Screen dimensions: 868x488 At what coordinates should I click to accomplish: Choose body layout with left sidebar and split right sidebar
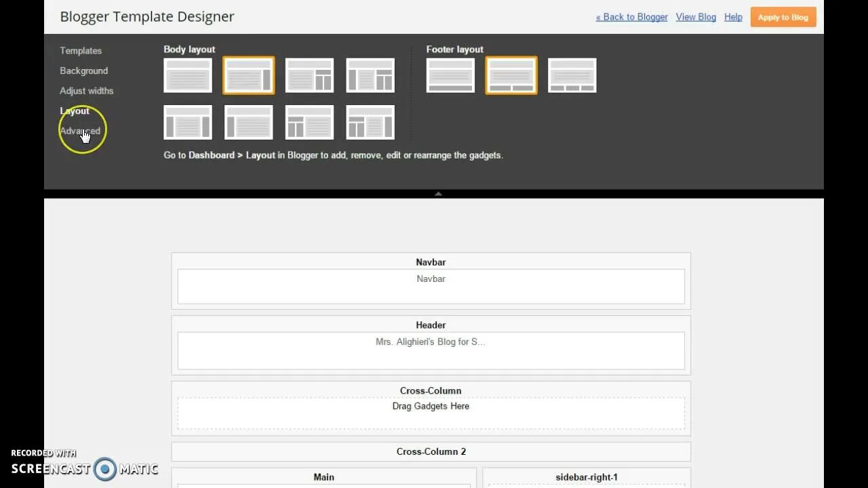370,75
